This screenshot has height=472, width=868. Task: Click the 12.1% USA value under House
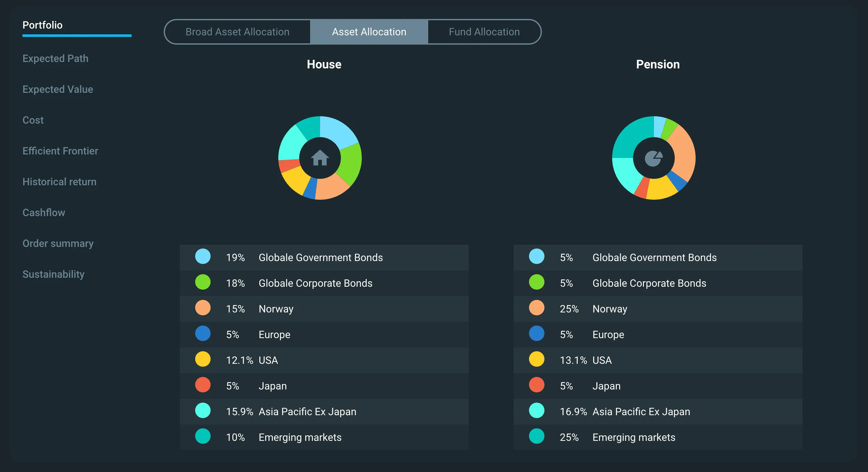point(239,360)
